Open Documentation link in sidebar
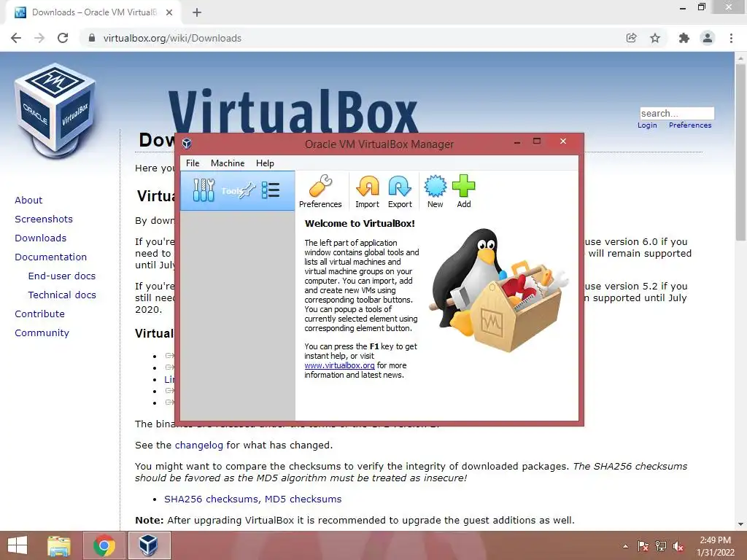Image resolution: width=747 pixels, height=560 pixels. coord(50,257)
